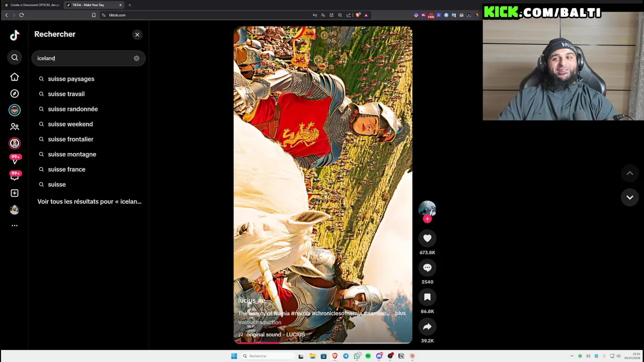Open the search magnifier in sidebar
Image resolution: width=644 pixels, height=362 pixels.
(15, 58)
